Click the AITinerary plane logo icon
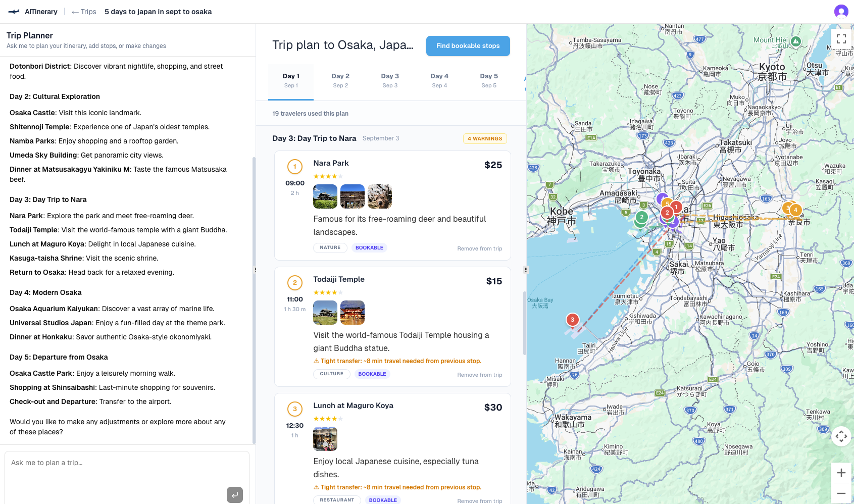 click(x=14, y=12)
